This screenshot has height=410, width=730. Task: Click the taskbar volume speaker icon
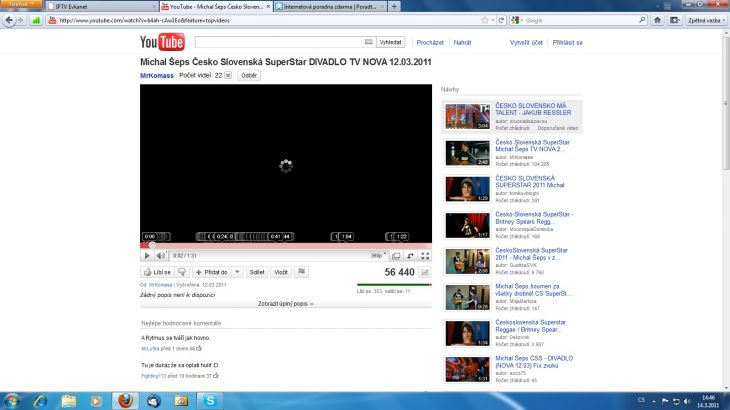click(x=688, y=401)
